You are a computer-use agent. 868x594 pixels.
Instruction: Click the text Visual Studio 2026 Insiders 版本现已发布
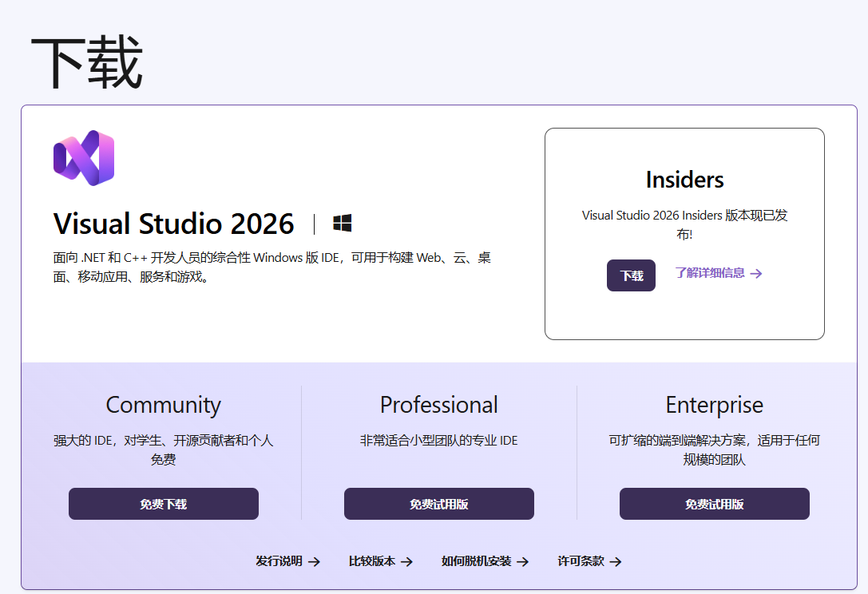pyautogui.click(x=685, y=224)
